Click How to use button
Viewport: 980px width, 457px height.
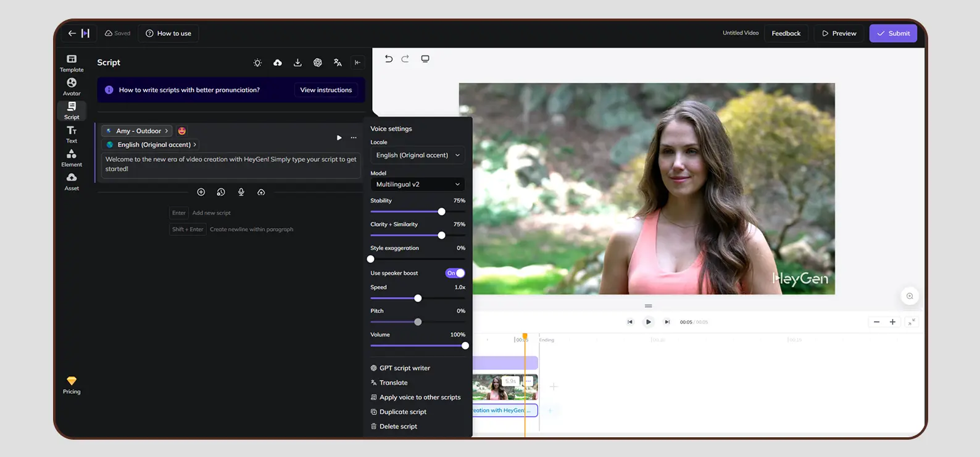(168, 33)
